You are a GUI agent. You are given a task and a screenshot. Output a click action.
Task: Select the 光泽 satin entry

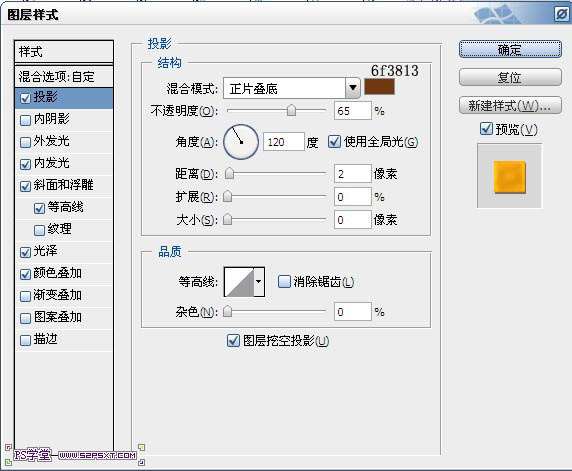coord(64,252)
